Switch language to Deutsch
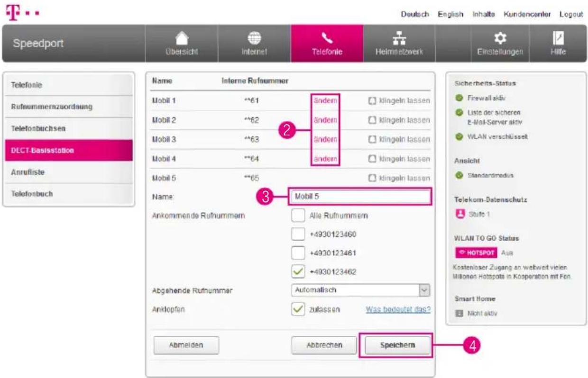 point(414,14)
